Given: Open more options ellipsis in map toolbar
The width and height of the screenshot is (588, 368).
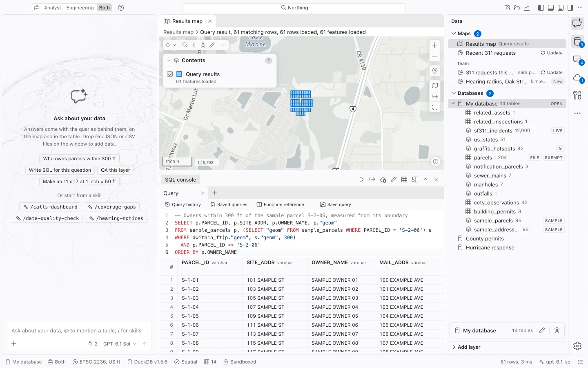Looking at the screenshot, I should point(224,45).
